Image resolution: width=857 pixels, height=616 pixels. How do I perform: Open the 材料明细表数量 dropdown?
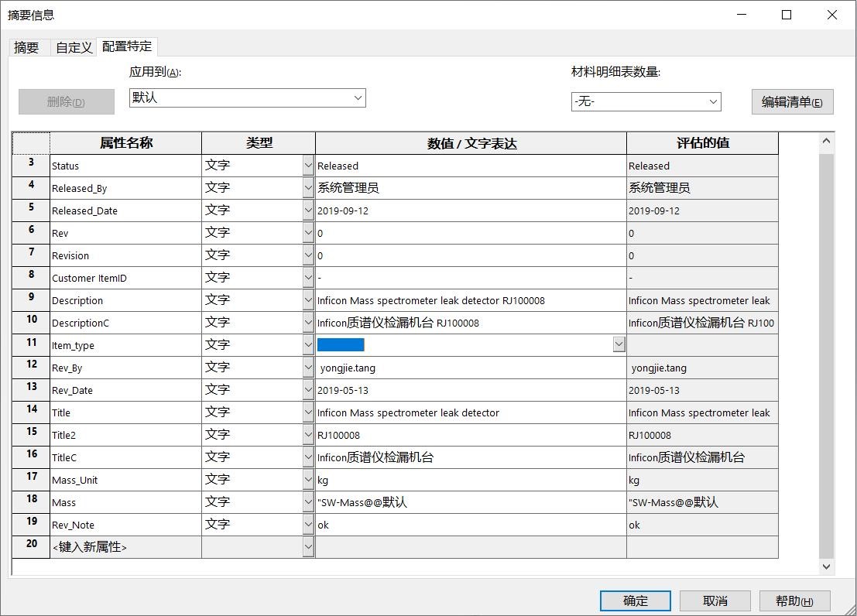(x=646, y=101)
